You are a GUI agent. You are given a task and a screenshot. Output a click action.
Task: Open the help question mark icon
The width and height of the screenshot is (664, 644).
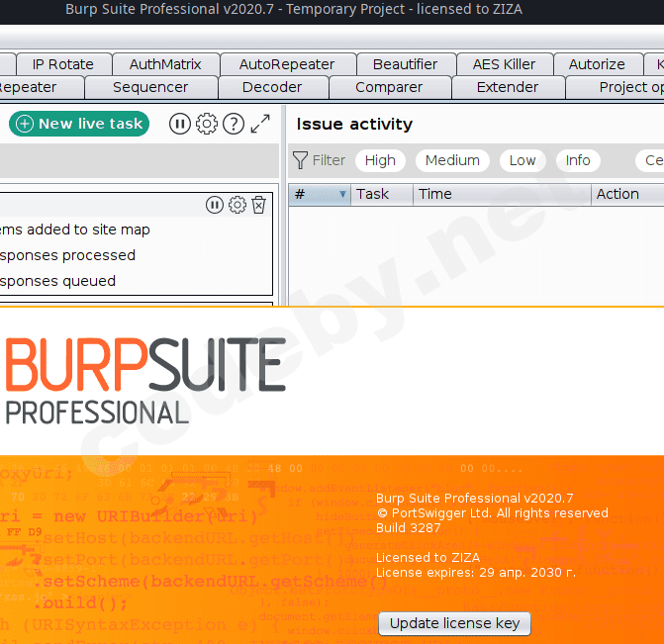point(234,124)
